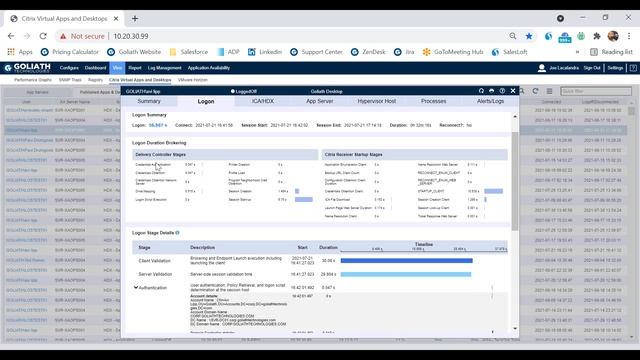Open the Report menu
Screen dimensions: 640x360
click(135, 68)
